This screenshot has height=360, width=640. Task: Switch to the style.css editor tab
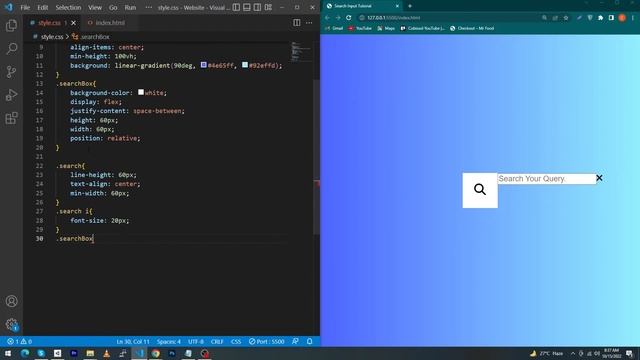(x=48, y=23)
